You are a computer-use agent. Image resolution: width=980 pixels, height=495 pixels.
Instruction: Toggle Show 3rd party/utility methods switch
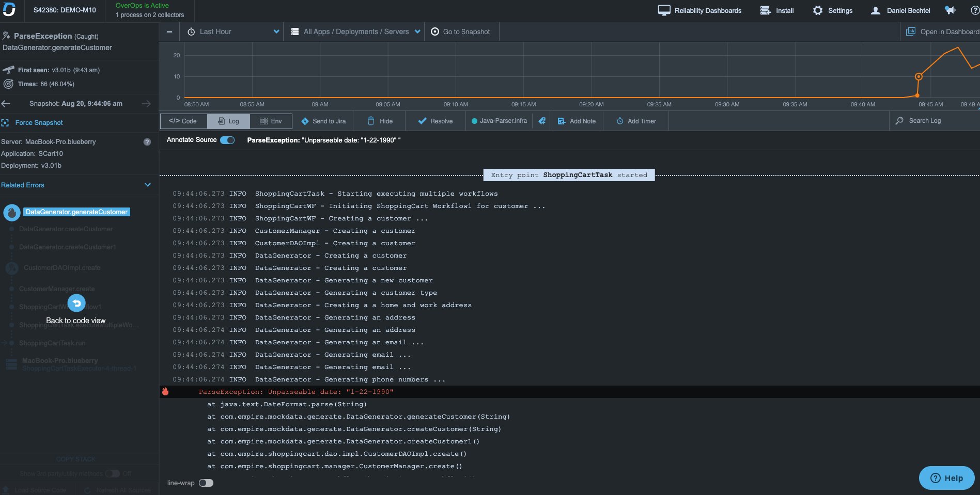click(x=112, y=474)
